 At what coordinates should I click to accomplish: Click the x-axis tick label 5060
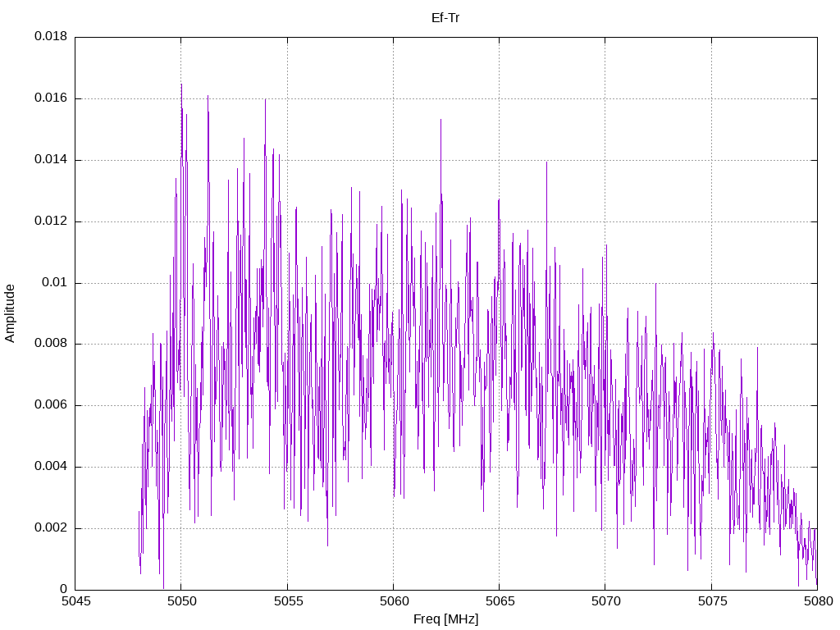click(x=394, y=601)
